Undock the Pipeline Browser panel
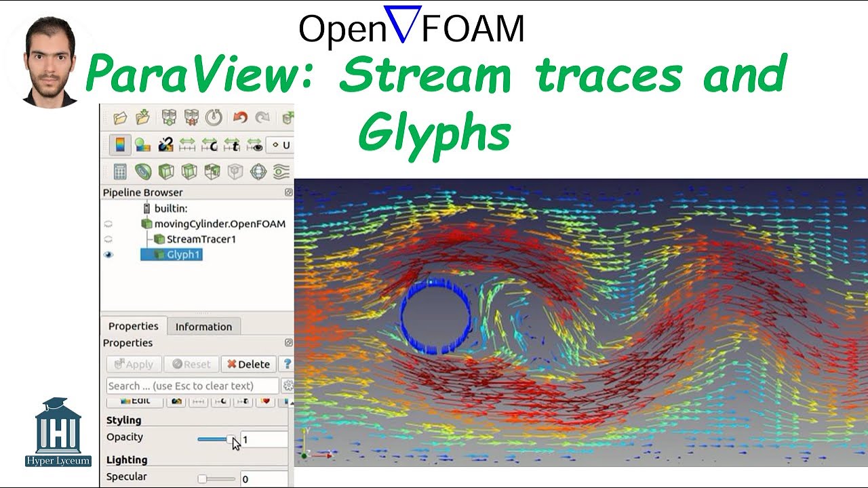Image resolution: width=868 pixels, height=488 pixels. coord(288,192)
